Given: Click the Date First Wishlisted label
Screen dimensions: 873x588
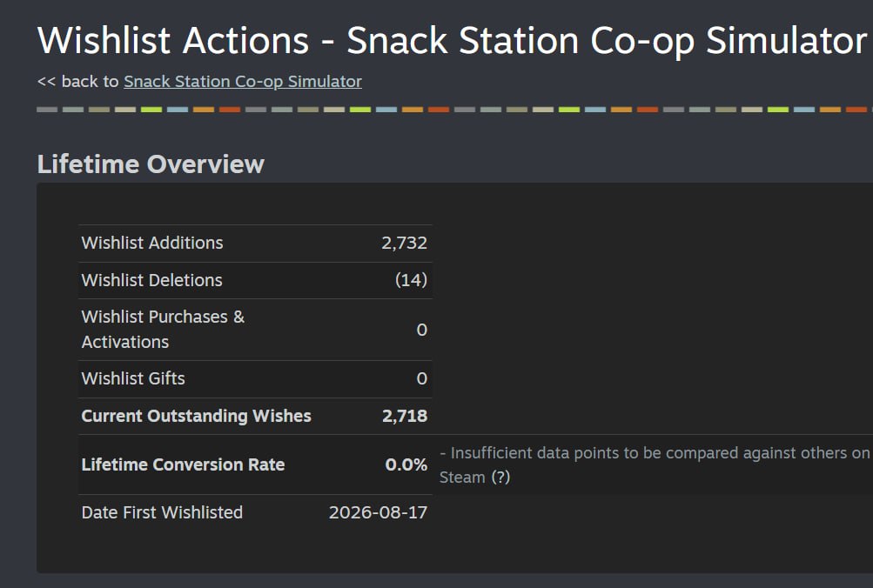Looking at the screenshot, I should 162,512.
